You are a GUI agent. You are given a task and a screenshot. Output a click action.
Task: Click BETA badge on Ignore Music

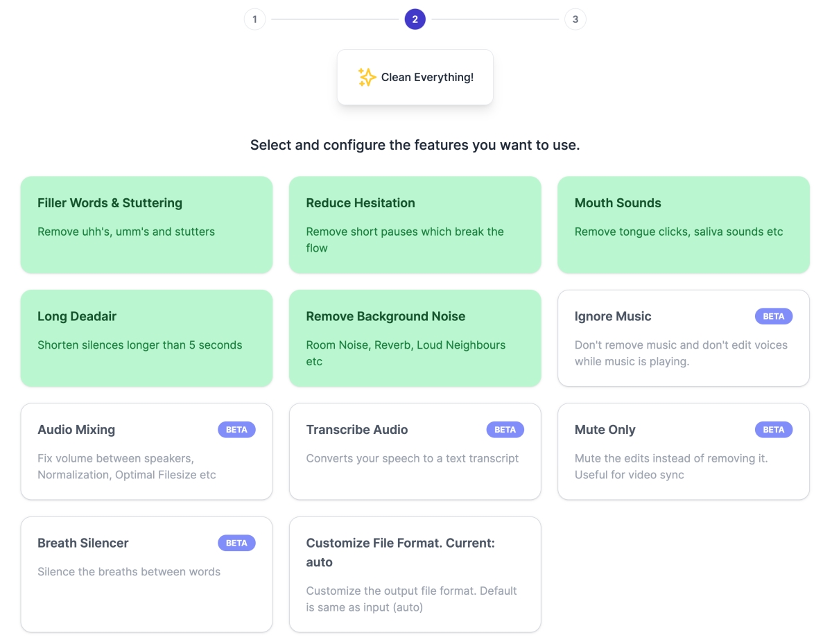point(773,316)
